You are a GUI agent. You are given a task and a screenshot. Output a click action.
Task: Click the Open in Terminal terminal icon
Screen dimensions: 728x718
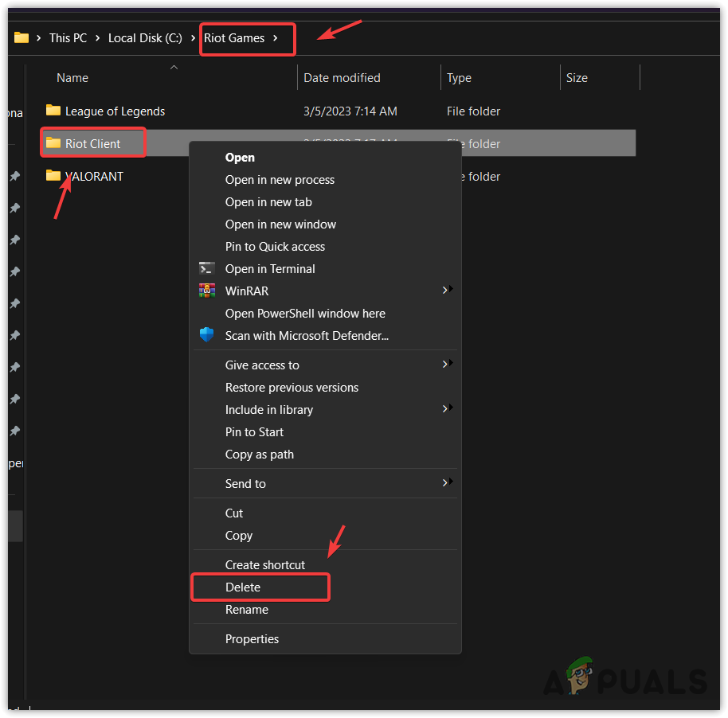[207, 268]
